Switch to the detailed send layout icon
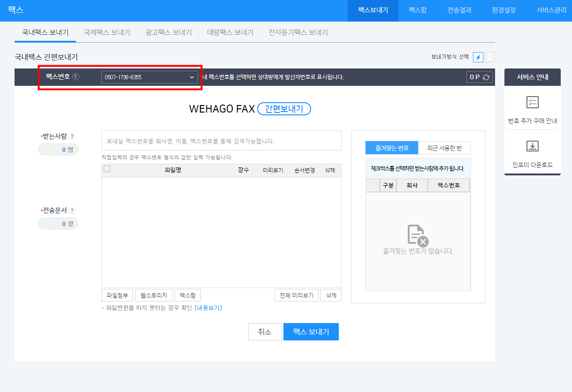 [x=490, y=57]
